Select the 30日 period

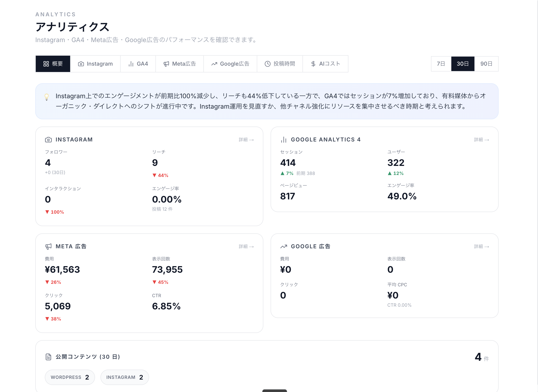(x=463, y=64)
